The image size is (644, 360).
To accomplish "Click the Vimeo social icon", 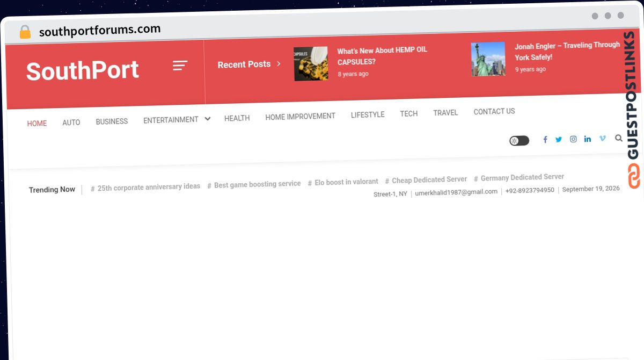I will pos(603,138).
